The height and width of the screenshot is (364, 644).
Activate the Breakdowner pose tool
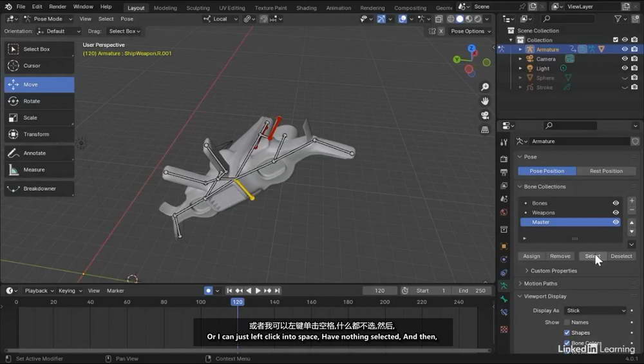tap(39, 189)
